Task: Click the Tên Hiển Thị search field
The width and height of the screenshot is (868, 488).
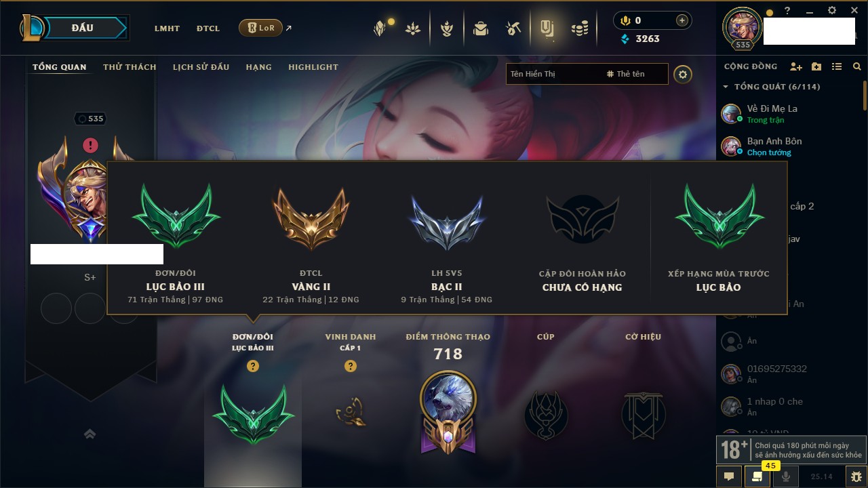Action: click(554, 74)
